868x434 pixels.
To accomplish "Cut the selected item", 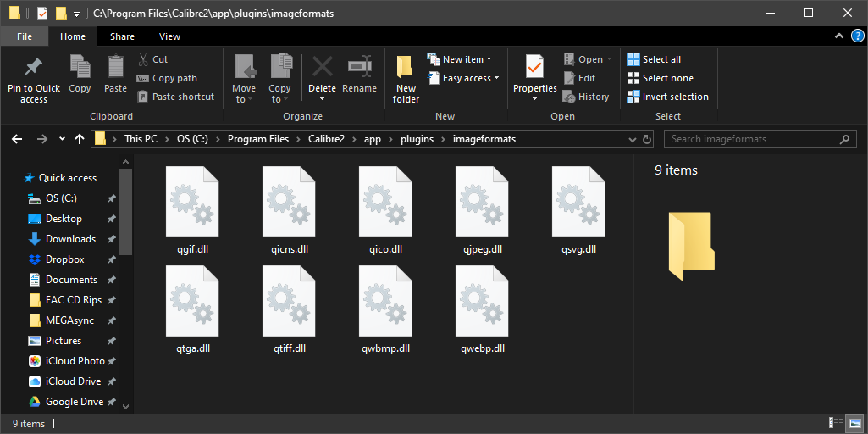I will [x=152, y=59].
